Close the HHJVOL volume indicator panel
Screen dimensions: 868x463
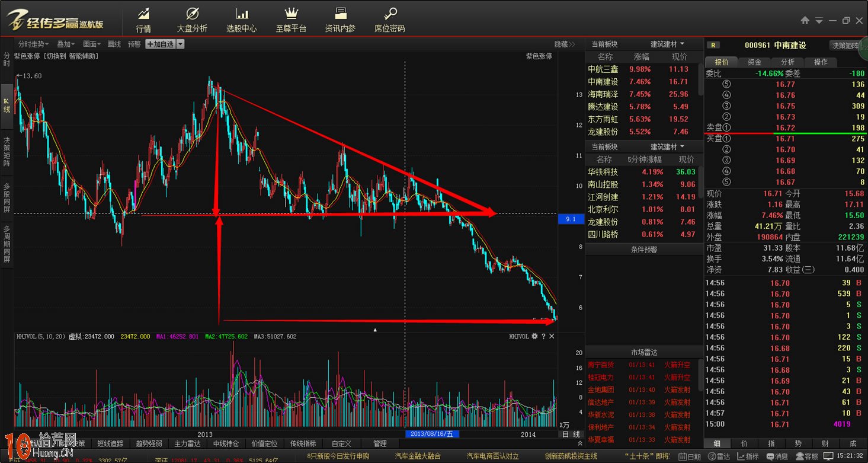552,336
